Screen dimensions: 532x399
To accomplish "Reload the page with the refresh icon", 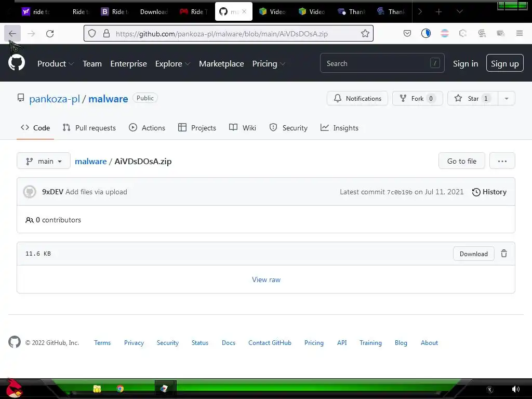I will [50, 33].
